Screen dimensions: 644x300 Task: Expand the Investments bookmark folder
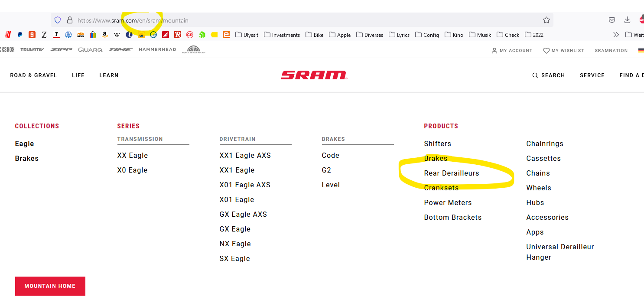pyautogui.click(x=281, y=35)
